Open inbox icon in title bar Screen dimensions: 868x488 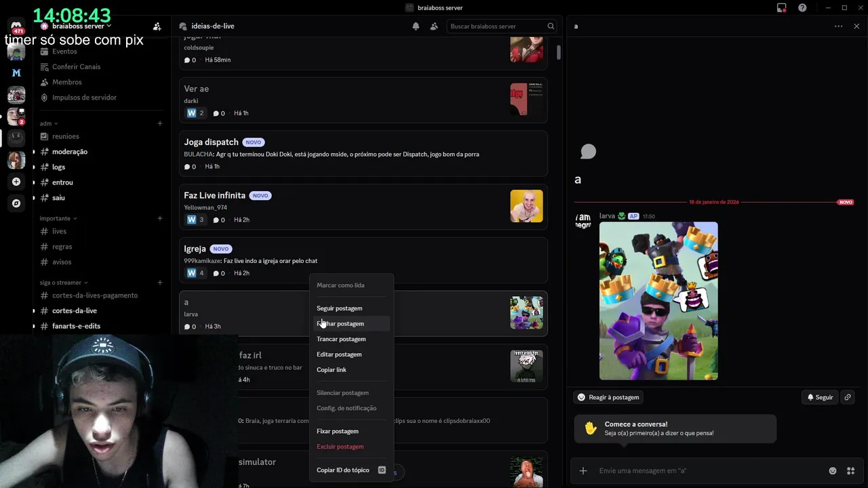pos(782,8)
